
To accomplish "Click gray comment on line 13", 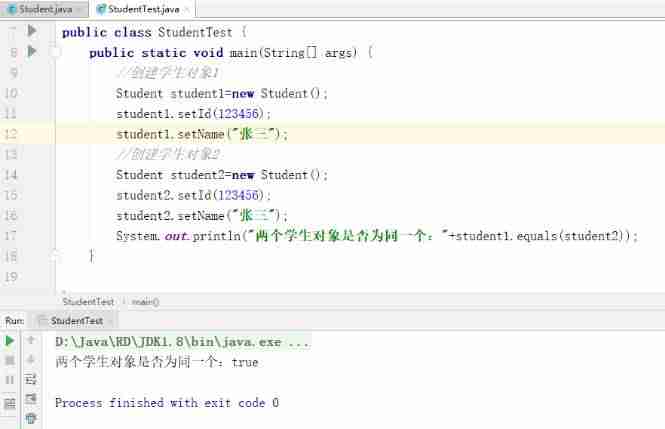I will [168, 154].
